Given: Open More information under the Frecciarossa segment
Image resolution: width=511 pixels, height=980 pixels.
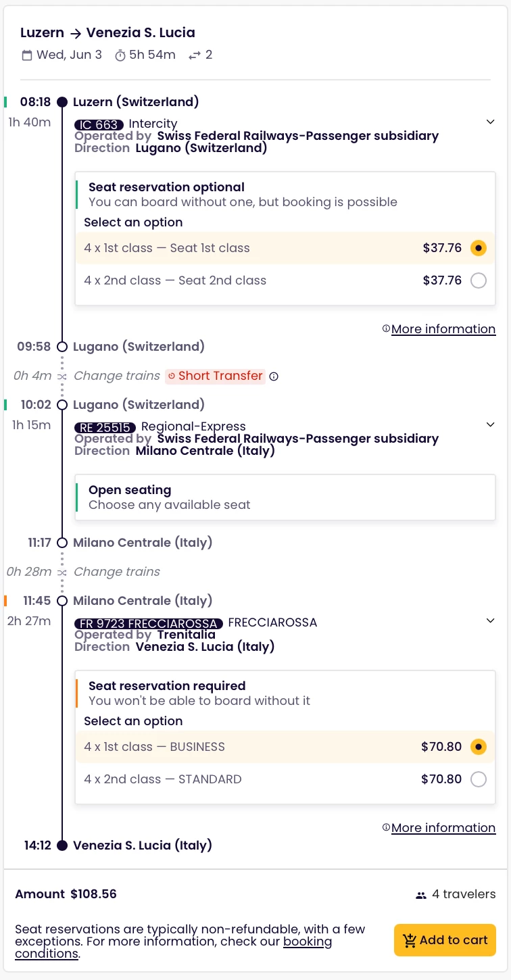Looking at the screenshot, I should coord(443,828).
